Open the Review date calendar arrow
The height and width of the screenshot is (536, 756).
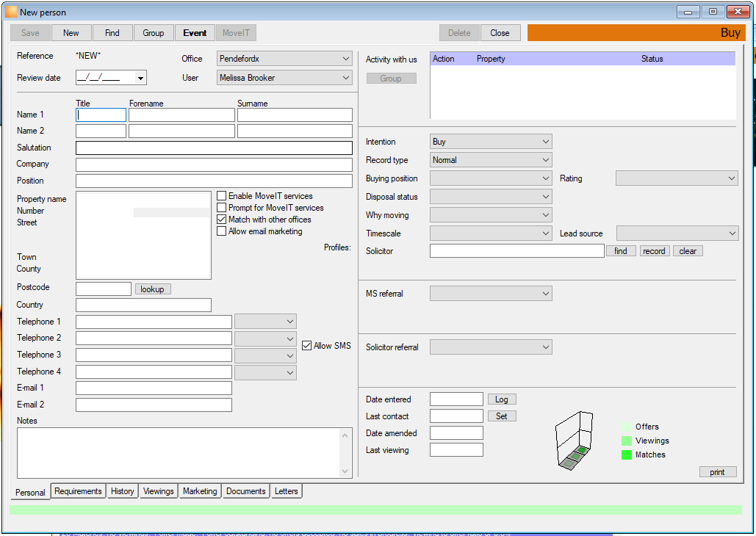tap(140, 78)
